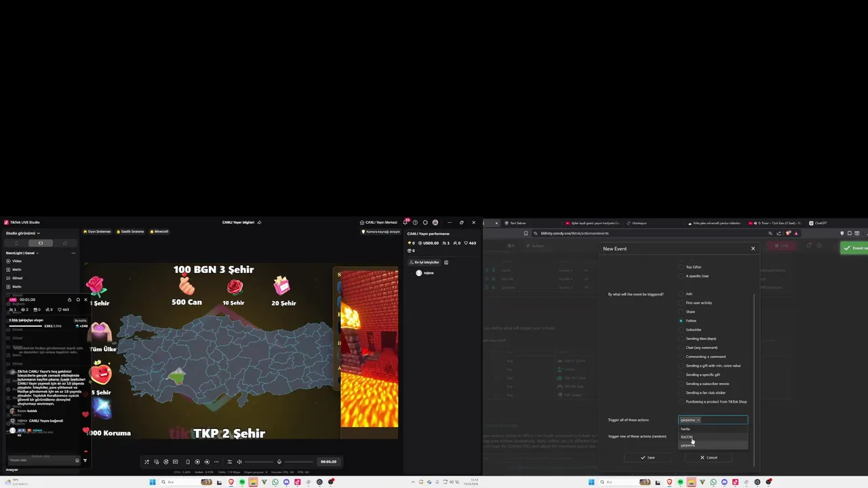This screenshot has width=868, height=488.
Task: Choose 'RACON' from the actions dropdown list
Action: pos(713,437)
